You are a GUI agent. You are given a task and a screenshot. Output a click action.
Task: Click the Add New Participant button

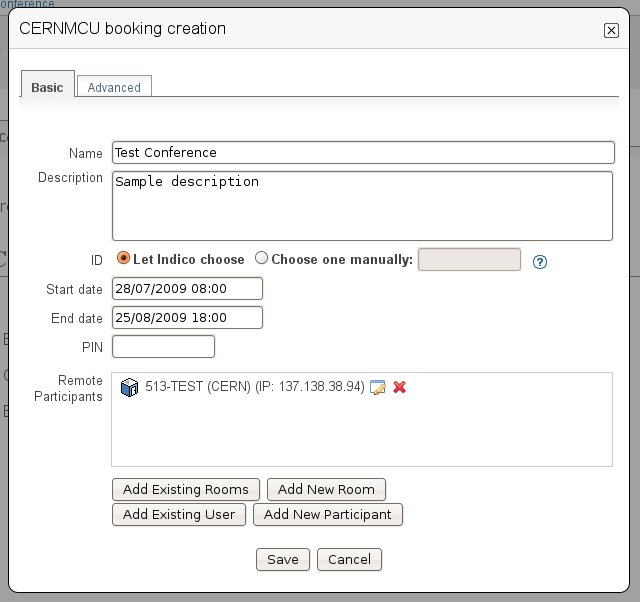pos(328,514)
